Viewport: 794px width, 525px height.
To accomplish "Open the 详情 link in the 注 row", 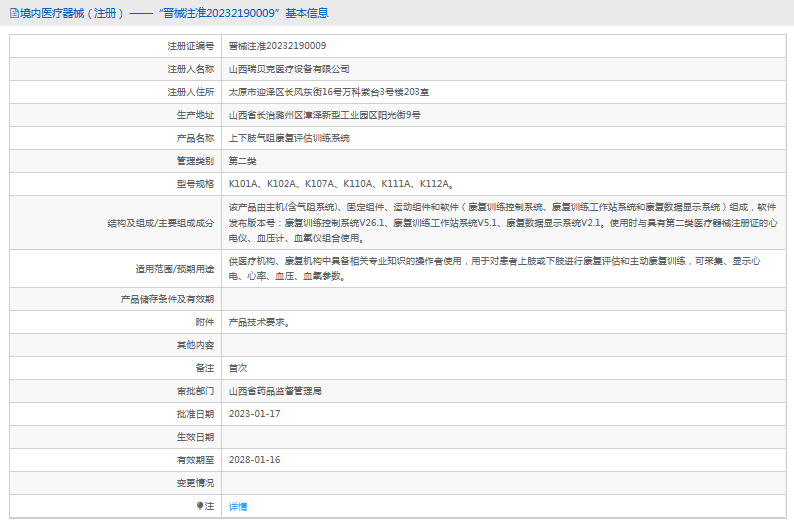I will 237,506.
